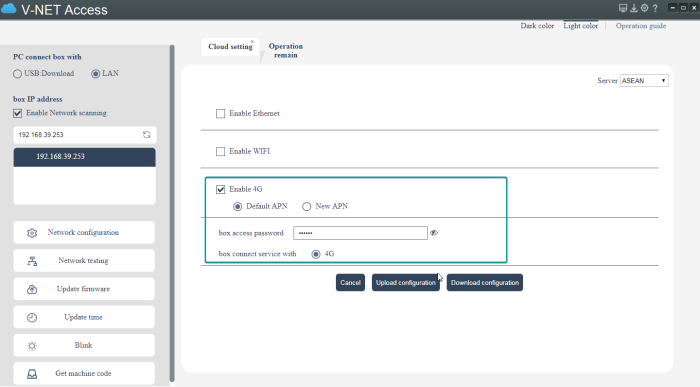Image resolution: width=700 pixels, height=387 pixels.
Task: Maximize the V-NET Access window
Action: tap(683, 8)
